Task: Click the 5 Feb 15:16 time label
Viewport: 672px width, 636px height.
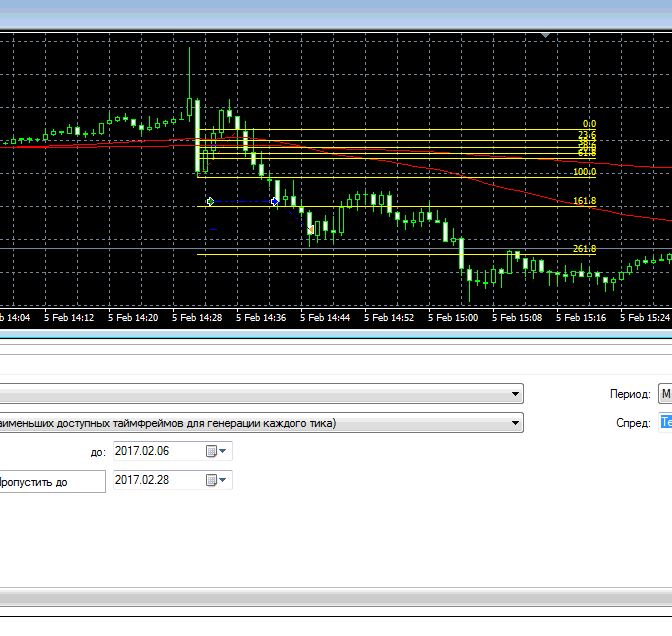Action: [581, 318]
